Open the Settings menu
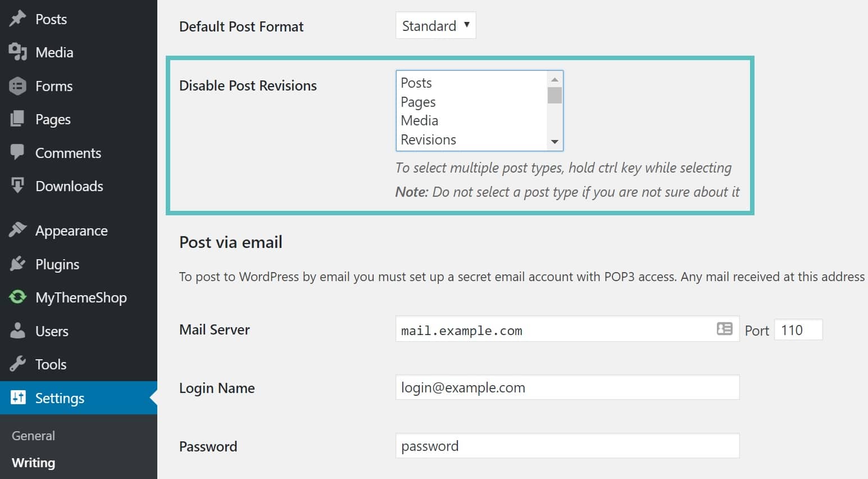Image resolution: width=868 pixels, height=479 pixels. coord(59,398)
